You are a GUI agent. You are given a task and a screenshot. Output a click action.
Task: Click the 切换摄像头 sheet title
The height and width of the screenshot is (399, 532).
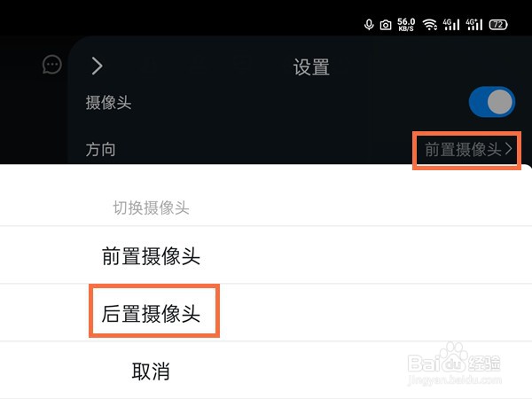[x=151, y=207]
